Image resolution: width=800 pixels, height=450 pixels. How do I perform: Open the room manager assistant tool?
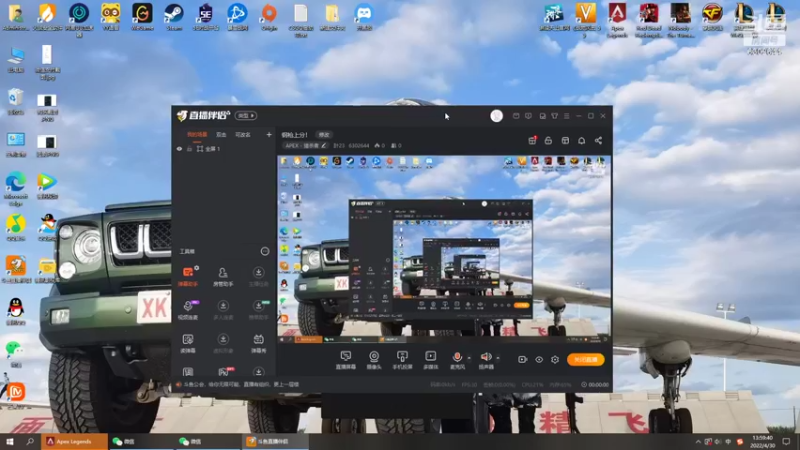223,277
